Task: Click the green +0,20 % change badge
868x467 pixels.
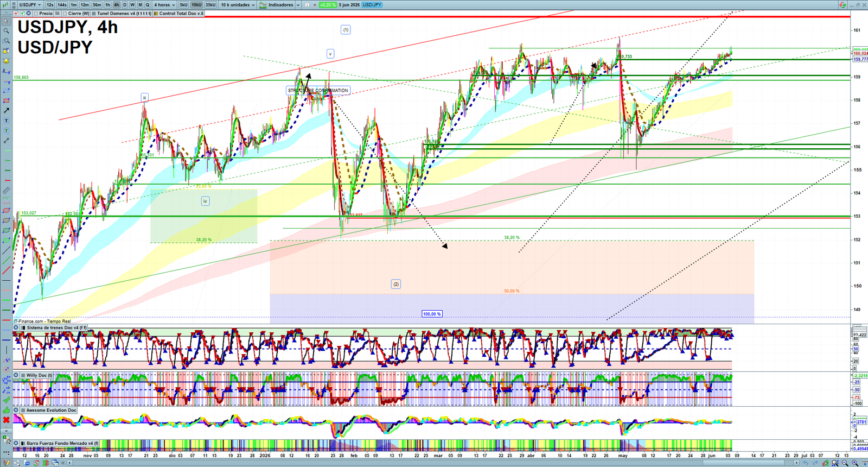Action: (328, 5)
